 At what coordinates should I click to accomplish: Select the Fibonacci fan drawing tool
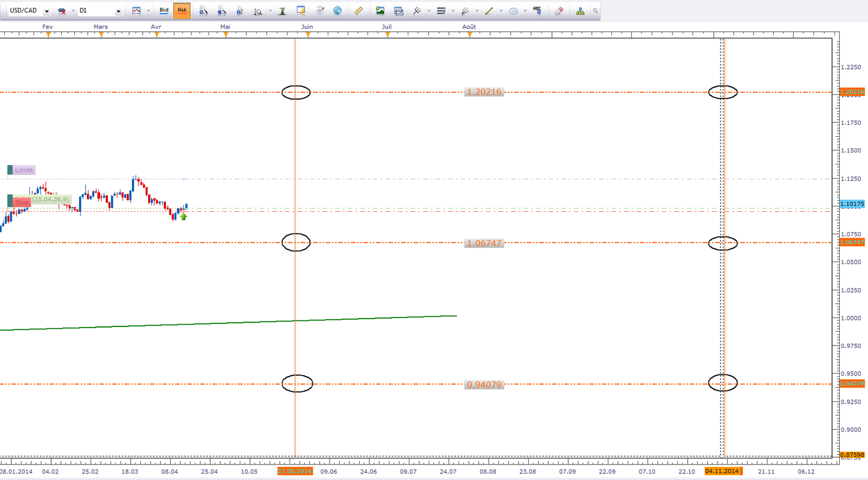pyautogui.click(x=465, y=11)
